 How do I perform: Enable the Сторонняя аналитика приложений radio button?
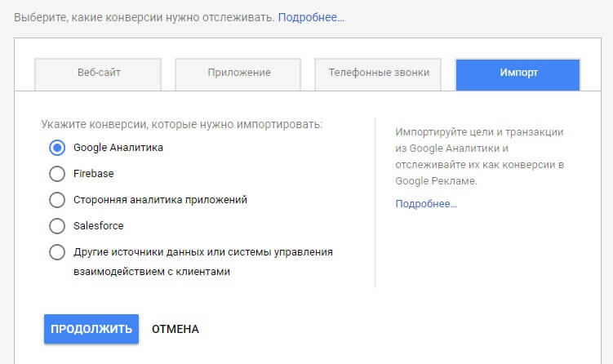[57, 200]
